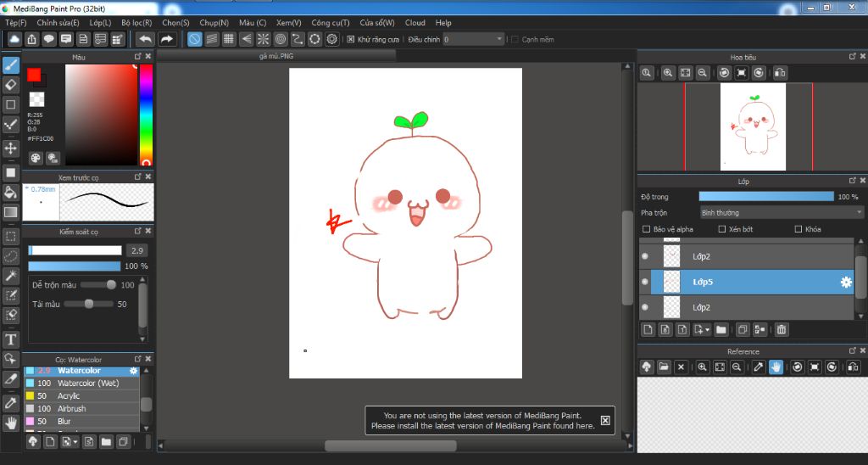Open the Cloud menu
868x465 pixels.
[415, 23]
